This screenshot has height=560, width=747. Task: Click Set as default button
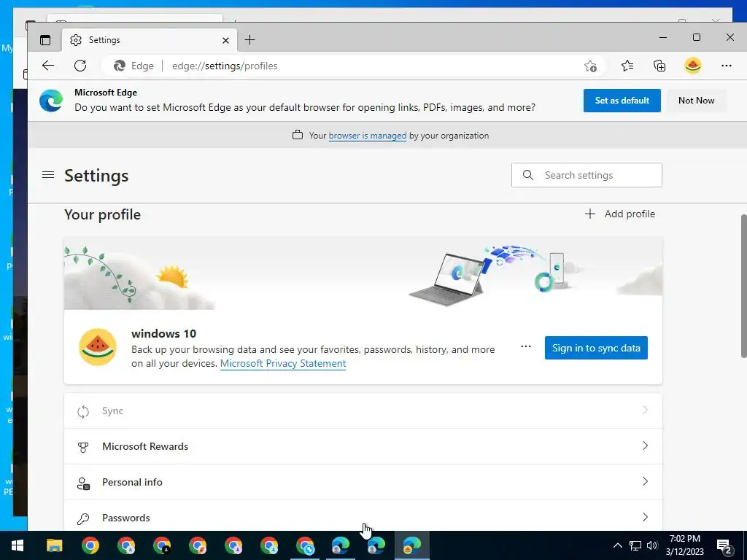[x=622, y=101]
